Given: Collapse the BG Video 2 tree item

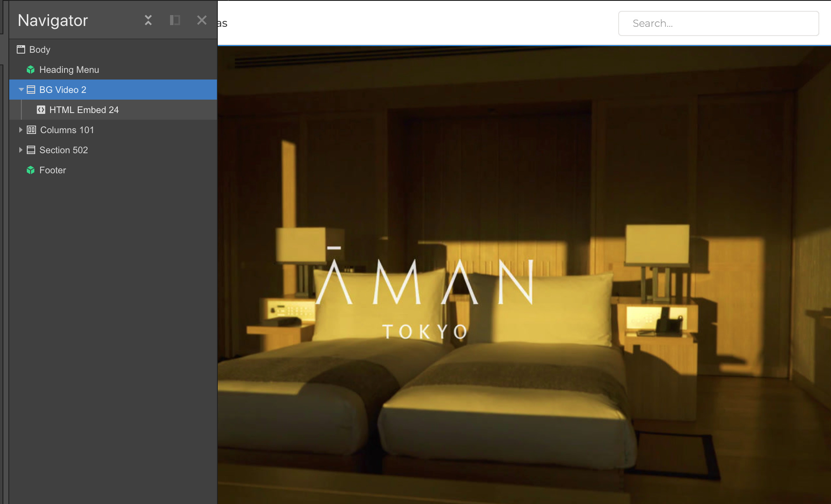Looking at the screenshot, I should 21,90.
